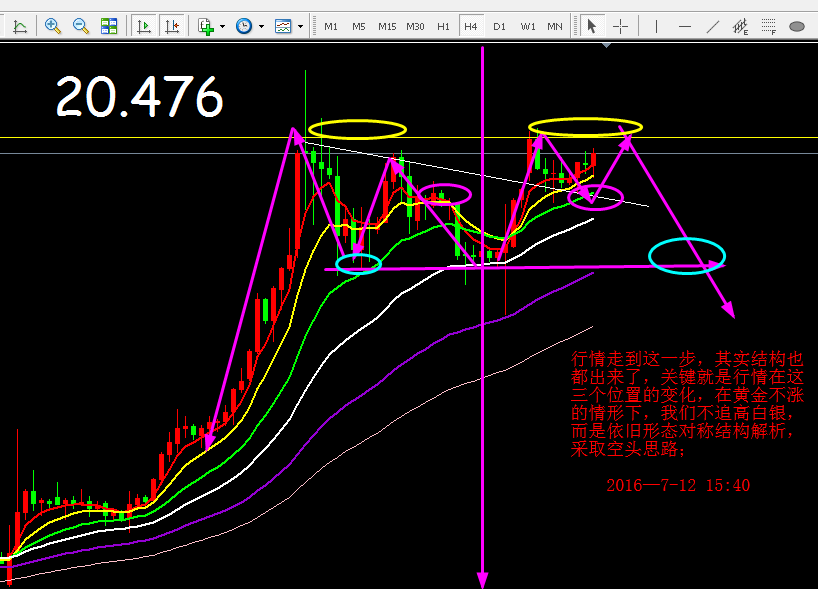Choose the trendline drawing tool

tap(713, 26)
